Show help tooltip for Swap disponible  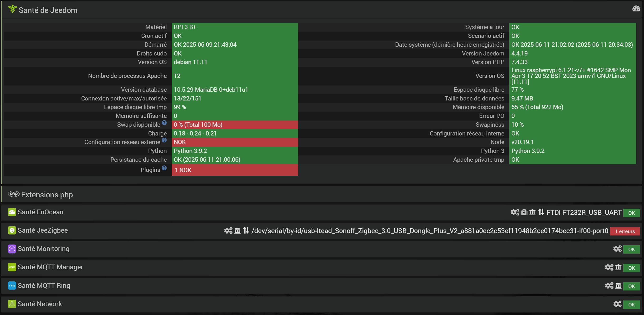click(164, 123)
